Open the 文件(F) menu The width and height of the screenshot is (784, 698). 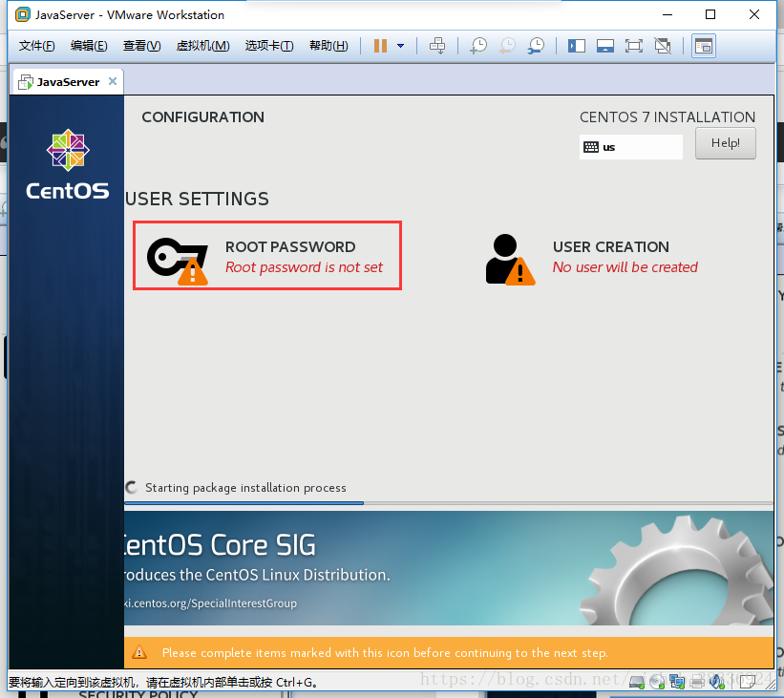36,46
